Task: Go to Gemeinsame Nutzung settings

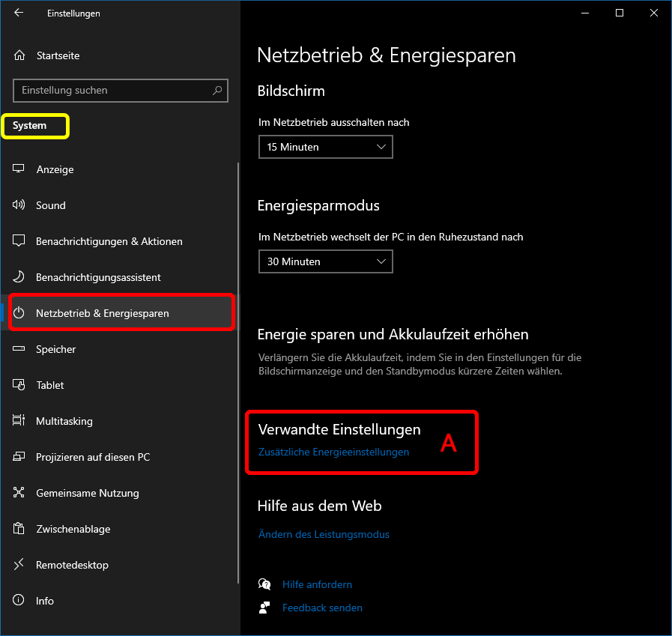Action: [87, 493]
